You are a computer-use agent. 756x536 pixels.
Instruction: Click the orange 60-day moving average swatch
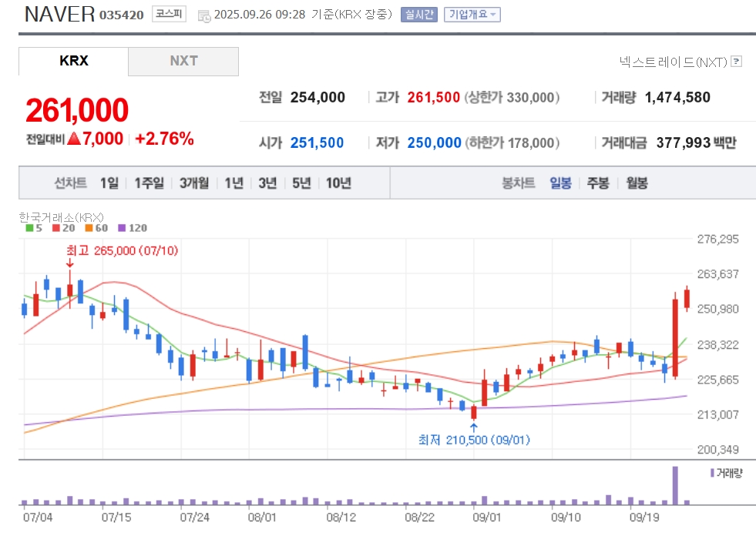pos(89,228)
